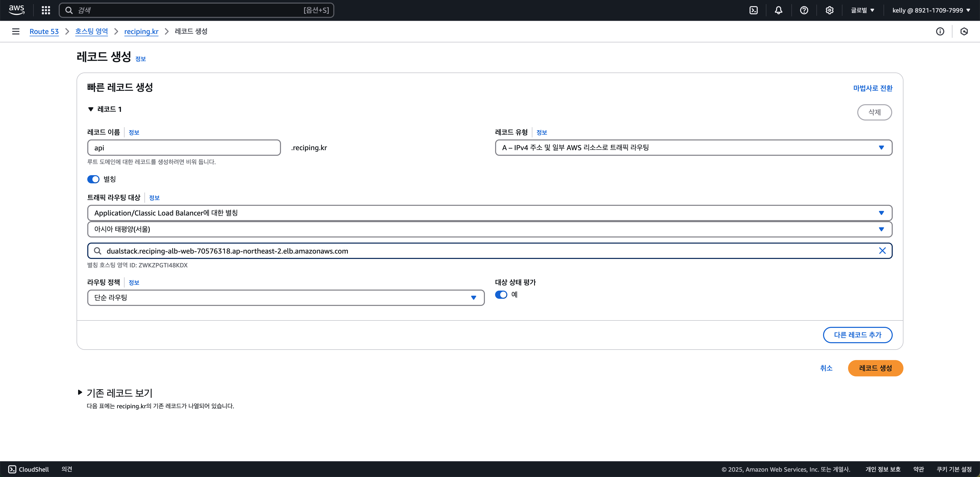Image resolution: width=980 pixels, height=477 pixels.
Task: Toggle the 별칭 alias switch off
Action: click(x=93, y=179)
